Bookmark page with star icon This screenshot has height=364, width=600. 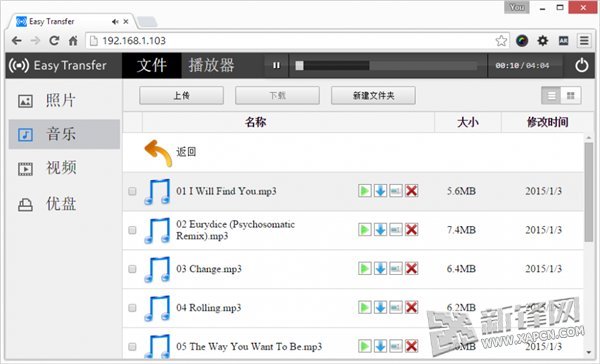point(501,41)
